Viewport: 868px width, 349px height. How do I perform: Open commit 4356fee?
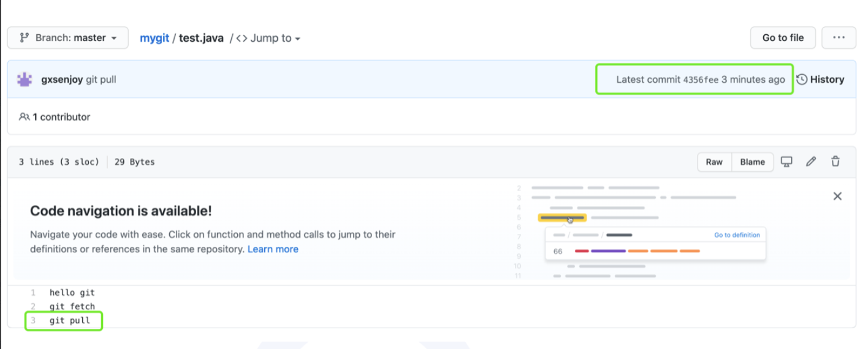pyautogui.click(x=700, y=80)
